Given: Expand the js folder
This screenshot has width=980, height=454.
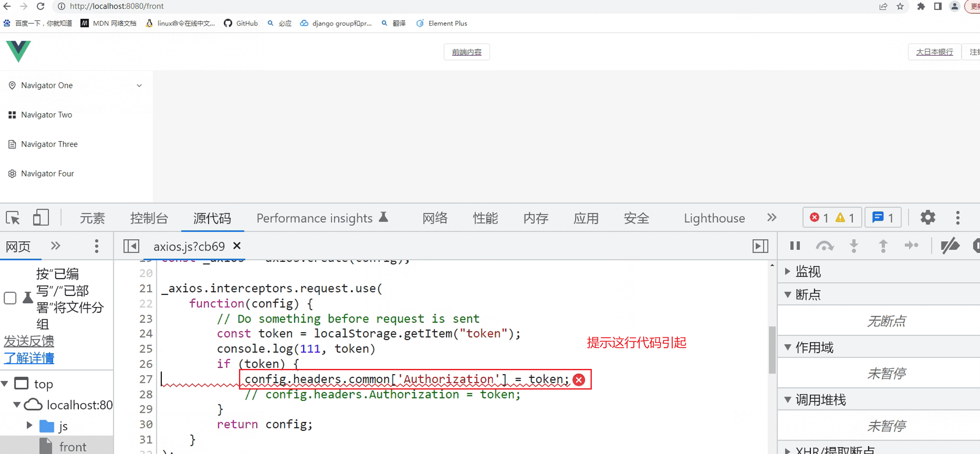Looking at the screenshot, I should click(30, 425).
